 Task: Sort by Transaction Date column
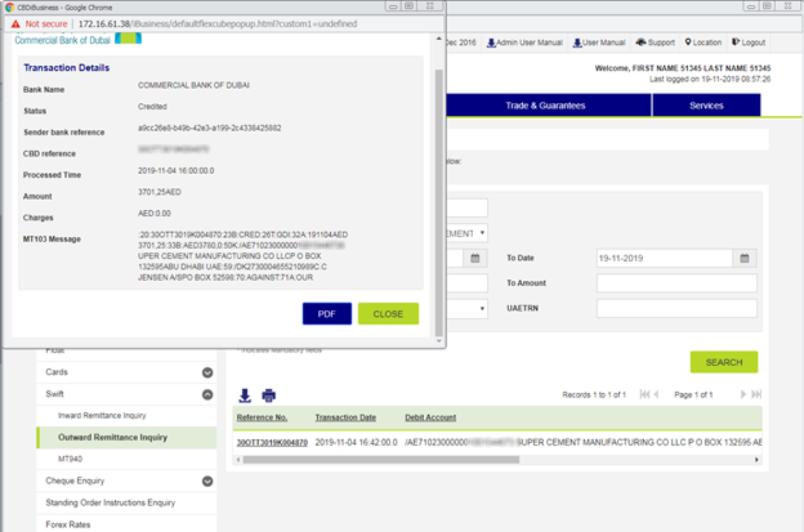[345, 417]
